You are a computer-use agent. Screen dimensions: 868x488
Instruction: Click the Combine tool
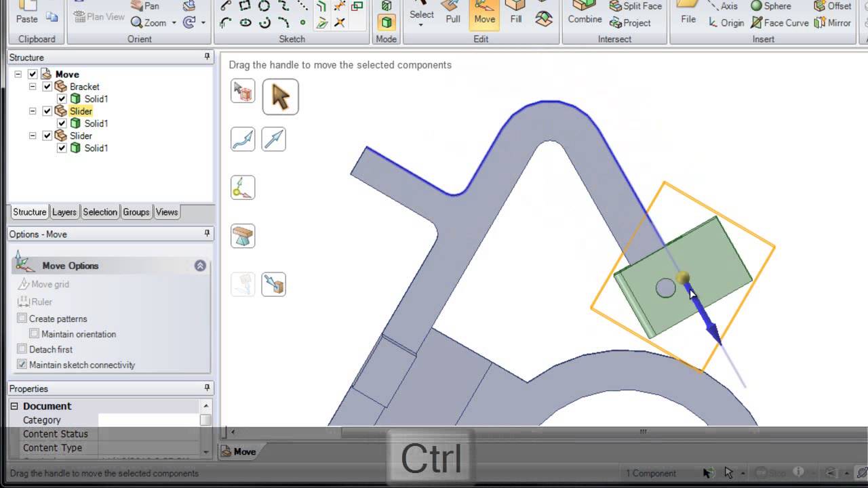(x=585, y=13)
